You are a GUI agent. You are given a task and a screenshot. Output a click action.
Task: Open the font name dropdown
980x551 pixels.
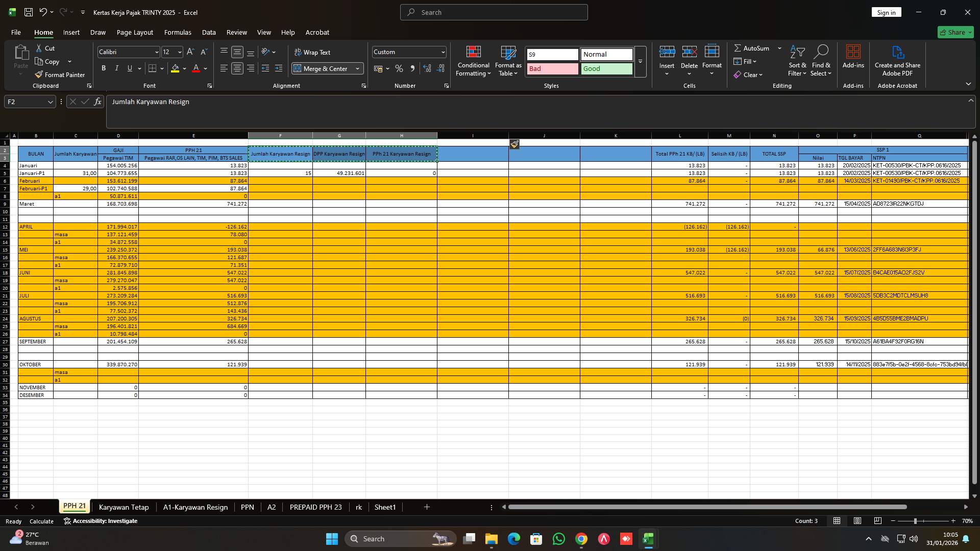tap(156, 52)
